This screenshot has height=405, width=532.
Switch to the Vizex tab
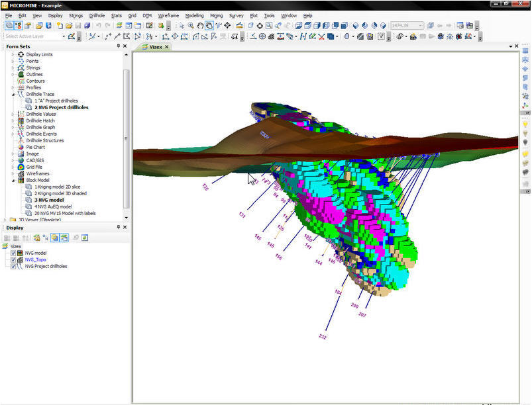click(156, 47)
